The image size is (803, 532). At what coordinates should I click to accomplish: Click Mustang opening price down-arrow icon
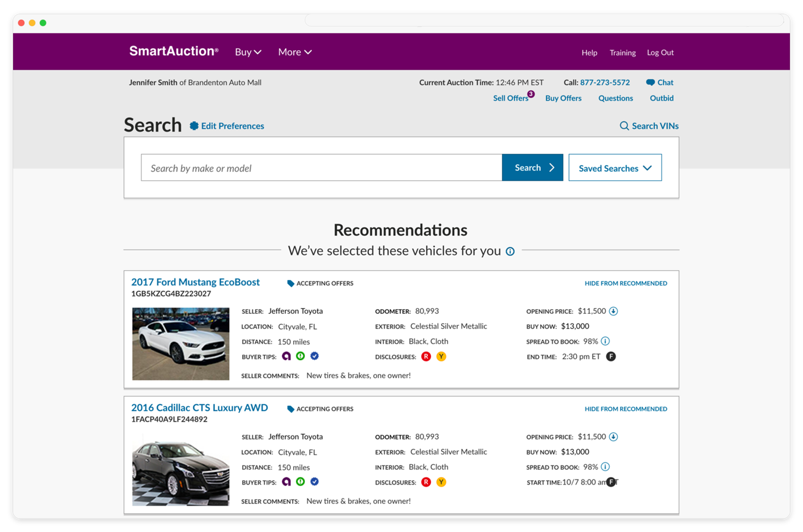pyautogui.click(x=613, y=311)
